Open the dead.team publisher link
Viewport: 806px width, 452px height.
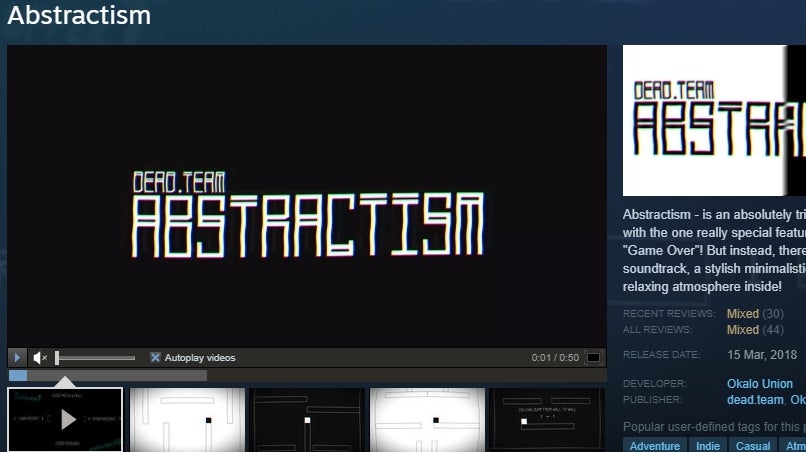(755, 400)
